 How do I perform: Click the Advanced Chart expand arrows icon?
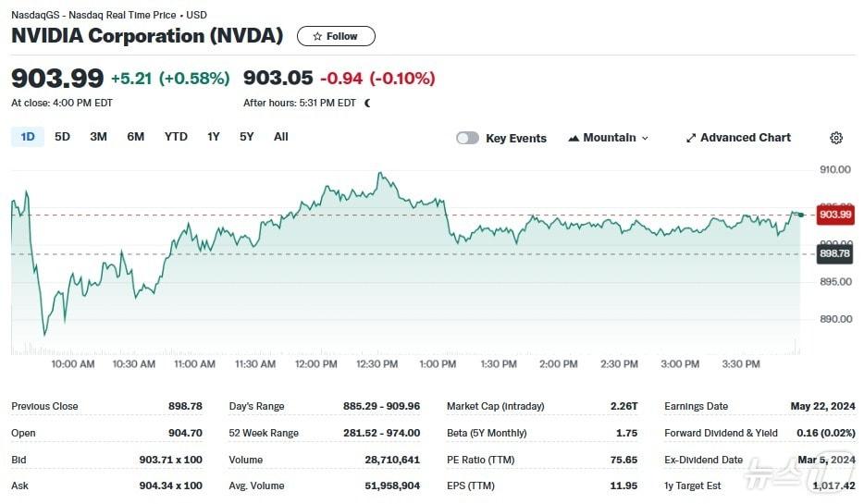690,138
